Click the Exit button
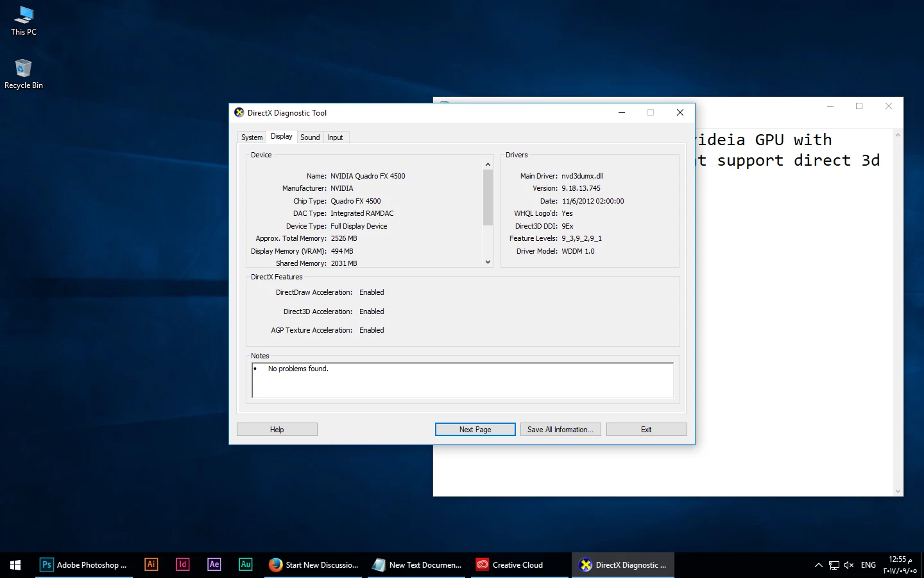Viewport: 924px width, 578px height. 646,430
